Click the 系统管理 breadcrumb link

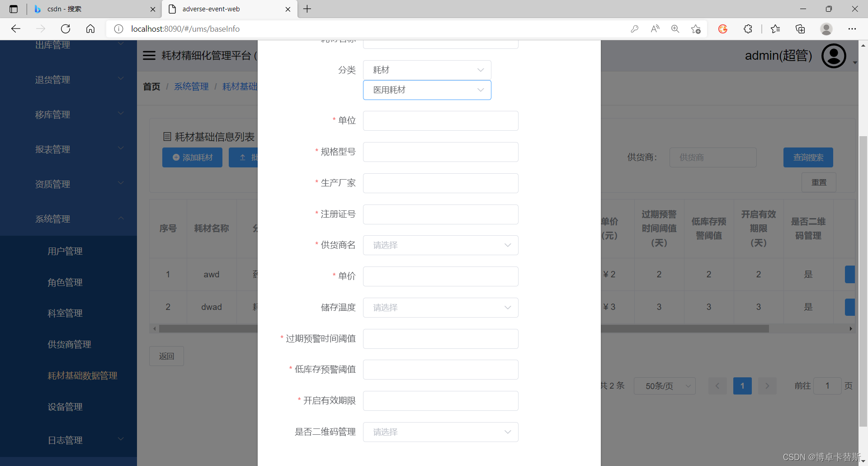pos(191,86)
